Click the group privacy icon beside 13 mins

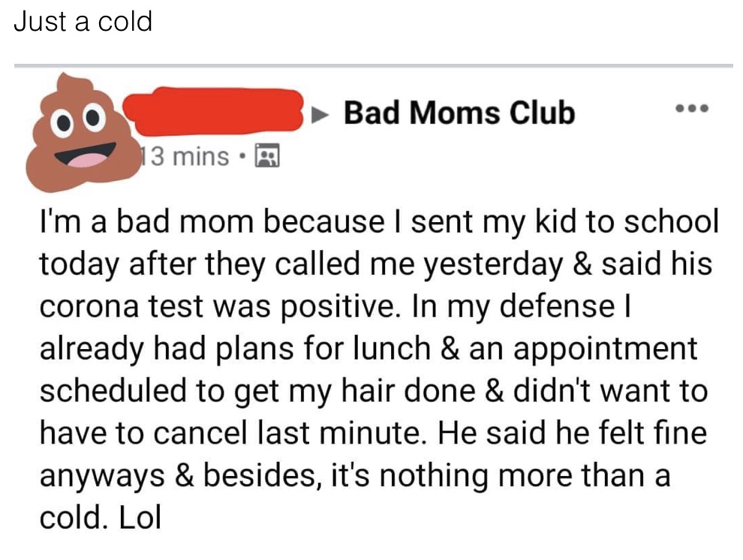coord(268,156)
